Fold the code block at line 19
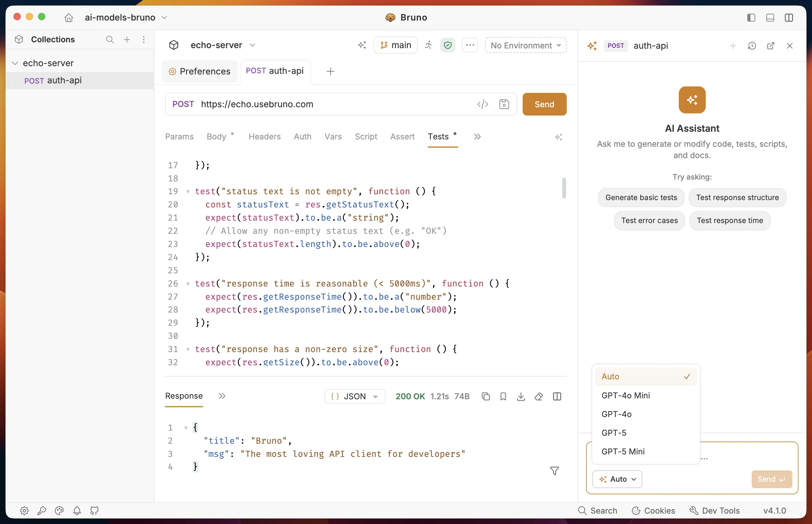Screen dimensions: 812x524 tap(188, 192)
